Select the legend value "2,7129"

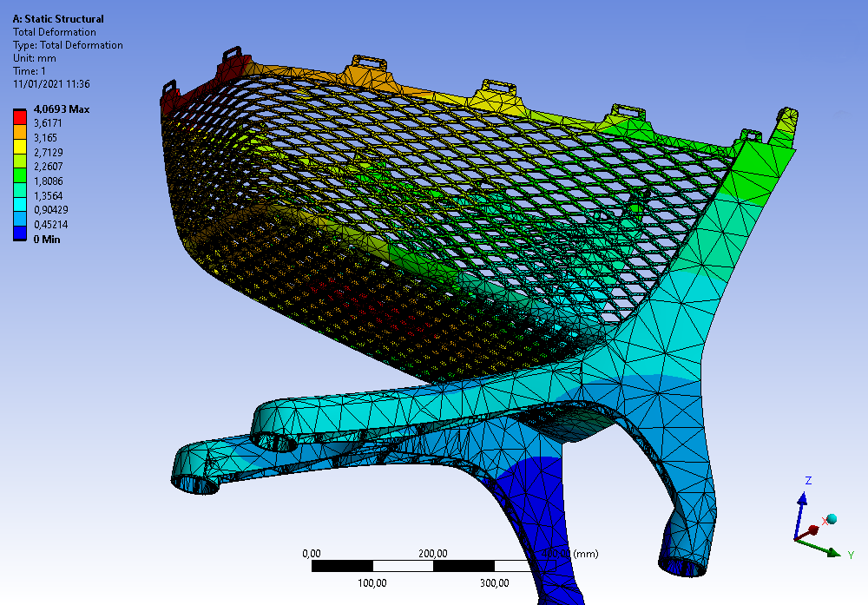click(48, 152)
